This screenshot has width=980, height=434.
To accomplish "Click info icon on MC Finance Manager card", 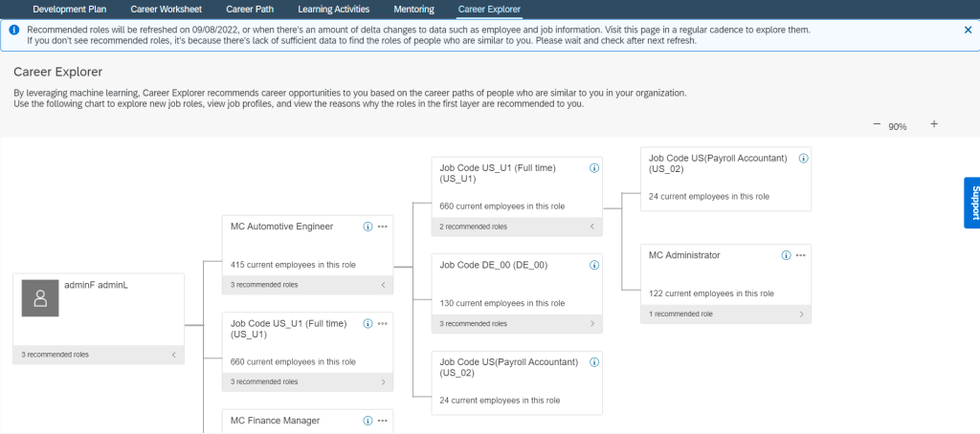I will pyautogui.click(x=367, y=420).
